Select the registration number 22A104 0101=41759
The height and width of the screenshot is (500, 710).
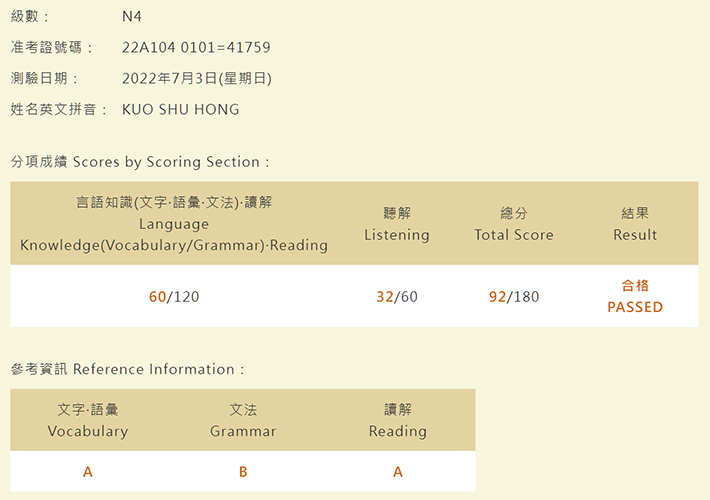point(196,48)
